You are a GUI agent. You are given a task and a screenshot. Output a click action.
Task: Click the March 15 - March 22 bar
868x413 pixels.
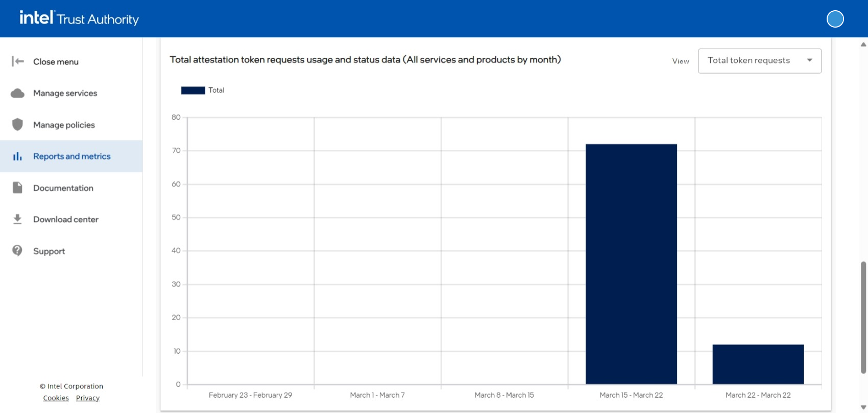[631, 264]
